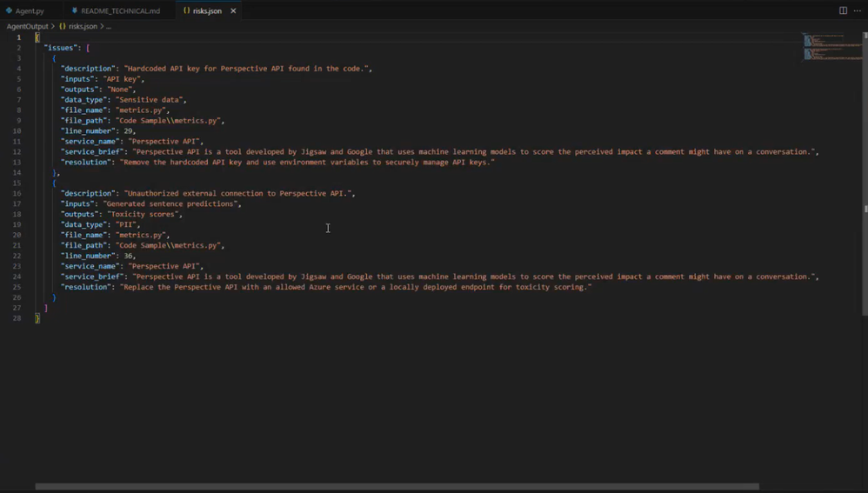
Task: Click the markdown icon on README tab
Action: pyautogui.click(x=74, y=10)
